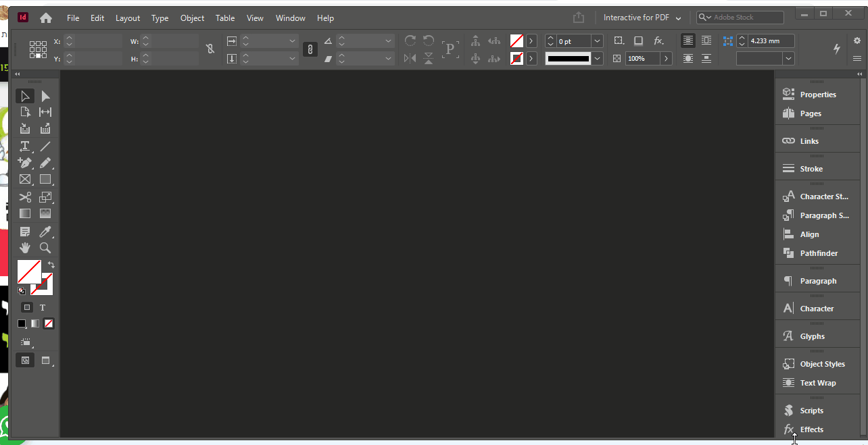Open the stroke weight dropdown

(597, 41)
